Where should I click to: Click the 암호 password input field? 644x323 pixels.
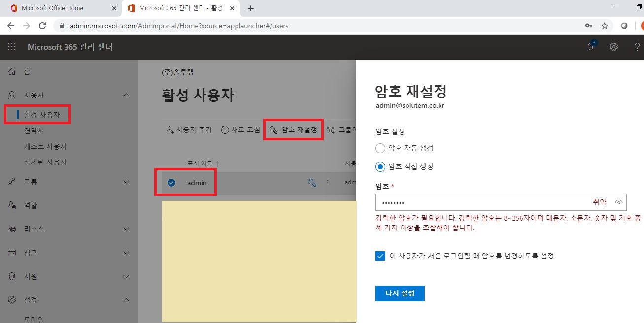pyautogui.click(x=501, y=202)
